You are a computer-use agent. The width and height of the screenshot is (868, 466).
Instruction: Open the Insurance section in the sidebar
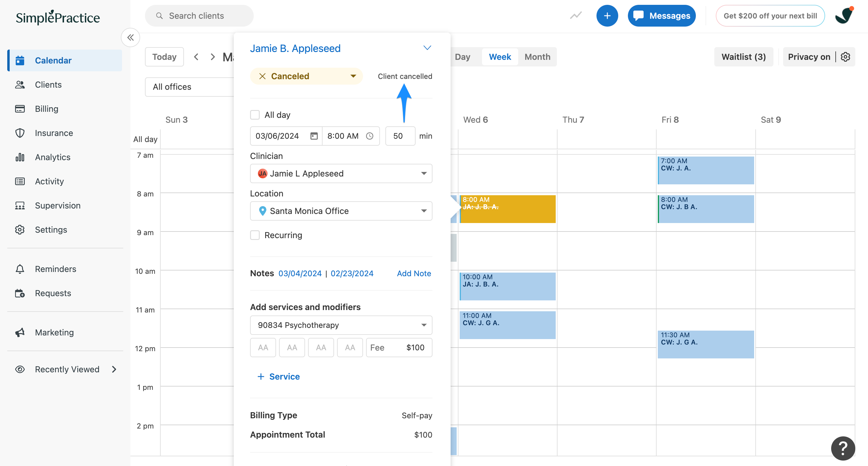[x=54, y=133]
